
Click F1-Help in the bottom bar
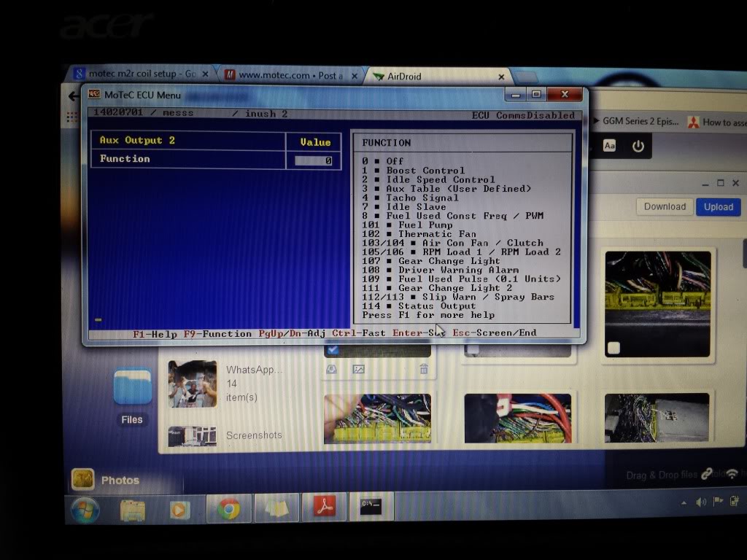pos(155,334)
